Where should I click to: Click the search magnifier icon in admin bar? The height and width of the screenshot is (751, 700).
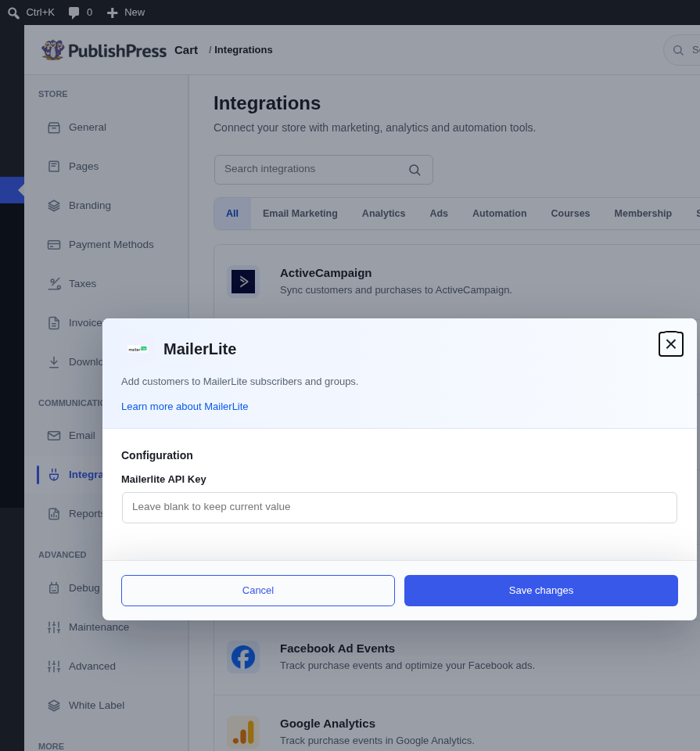tap(13, 13)
